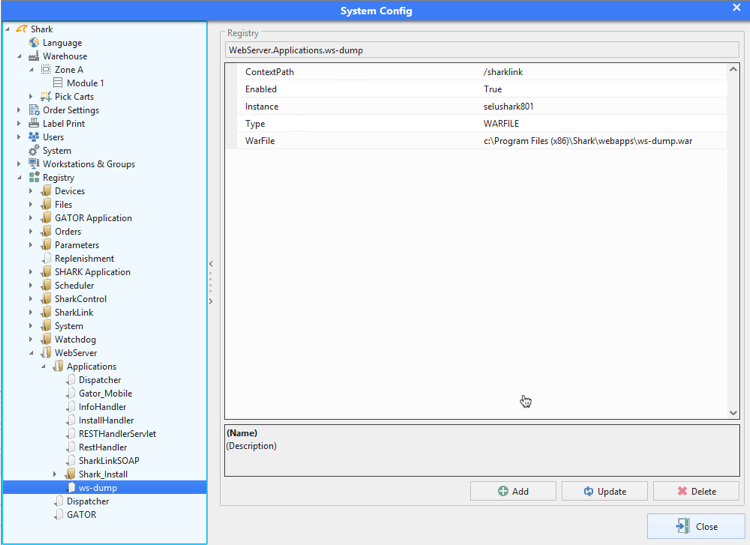Image resolution: width=750 pixels, height=545 pixels.
Task: Expand the Devices folder arrow
Action: pos(31,191)
